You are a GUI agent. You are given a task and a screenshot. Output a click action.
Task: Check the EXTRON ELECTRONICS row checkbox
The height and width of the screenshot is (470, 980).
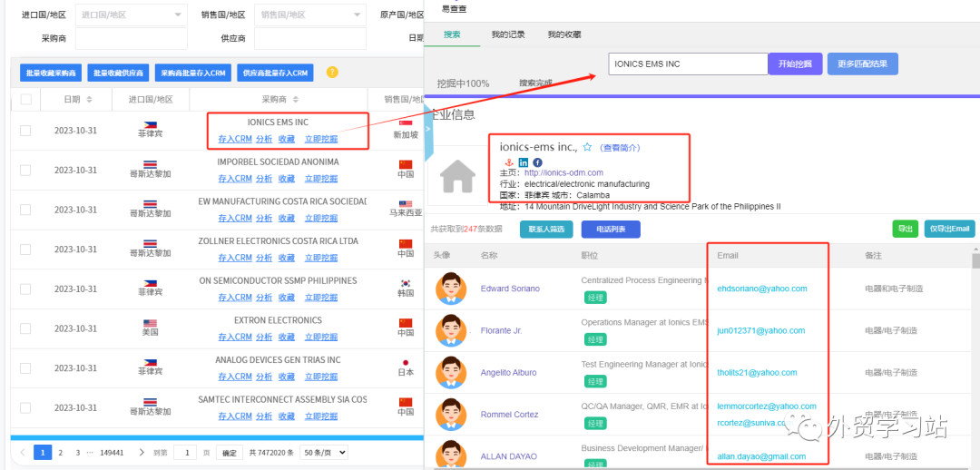pos(25,328)
